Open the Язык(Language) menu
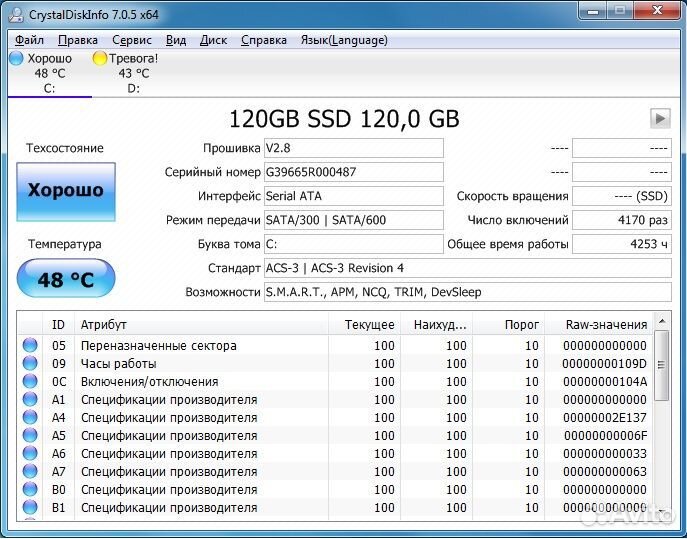Screen dimensions: 687x539 click(344, 40)
